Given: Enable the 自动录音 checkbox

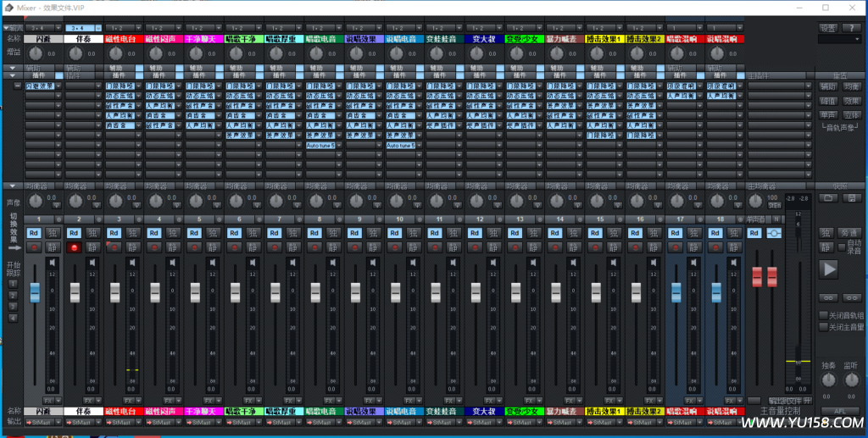Looking at the screenshot, I should (x=842, y=244).
